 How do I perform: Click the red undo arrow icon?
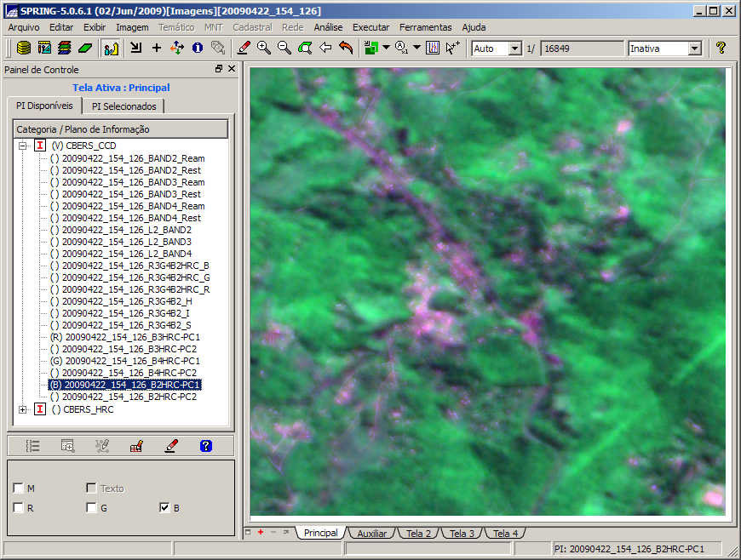[x=346, y=49]
